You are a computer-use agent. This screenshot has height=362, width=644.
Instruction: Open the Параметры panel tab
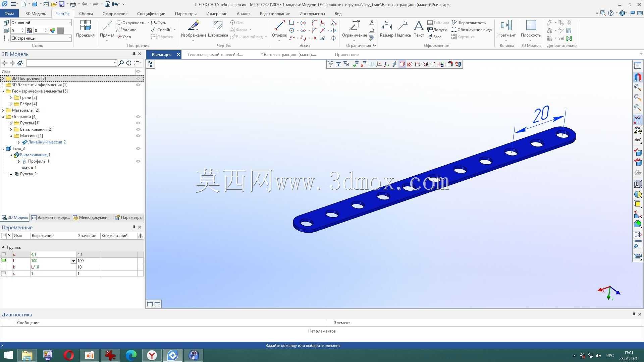point(128,218)
